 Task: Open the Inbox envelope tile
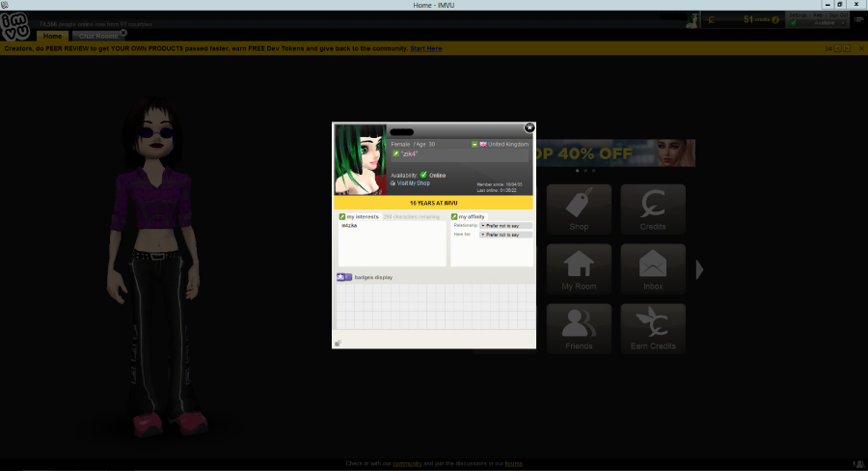(653, 269)
